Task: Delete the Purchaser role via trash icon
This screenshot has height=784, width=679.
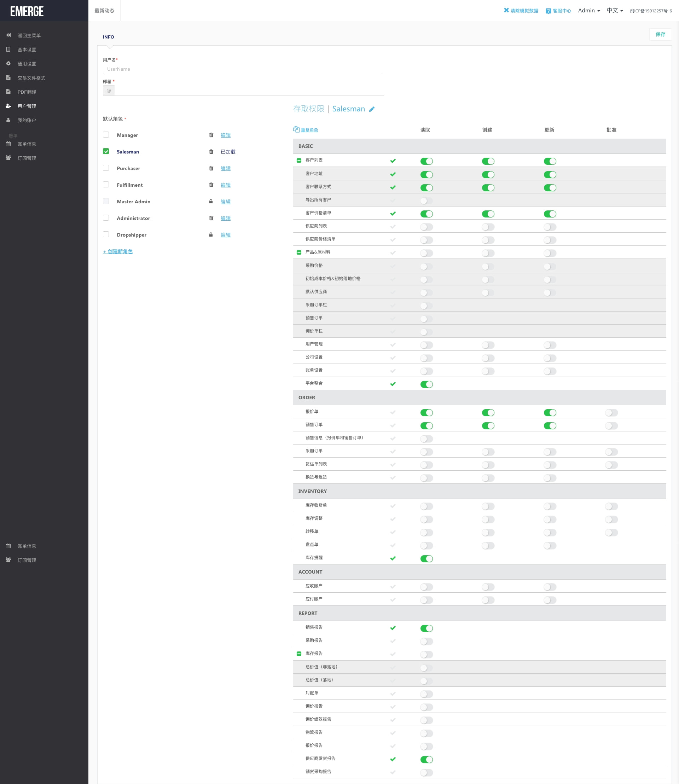Action: tap(211, 168)
